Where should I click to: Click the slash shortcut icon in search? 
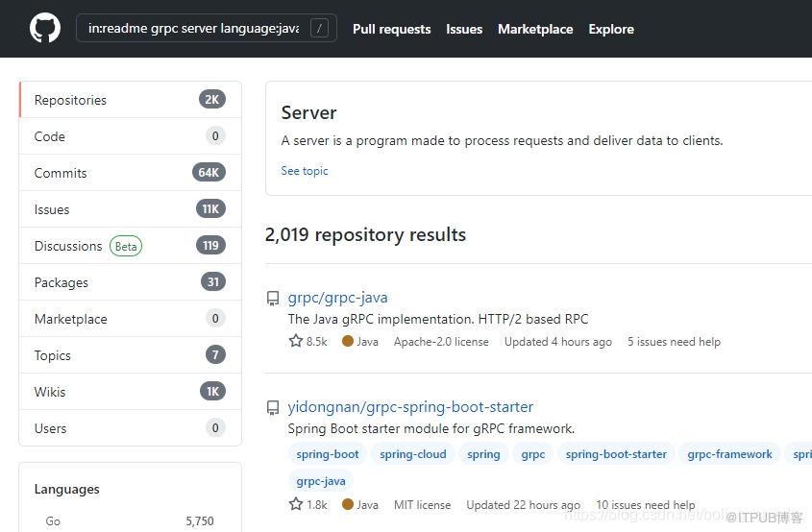coord(319,28)
